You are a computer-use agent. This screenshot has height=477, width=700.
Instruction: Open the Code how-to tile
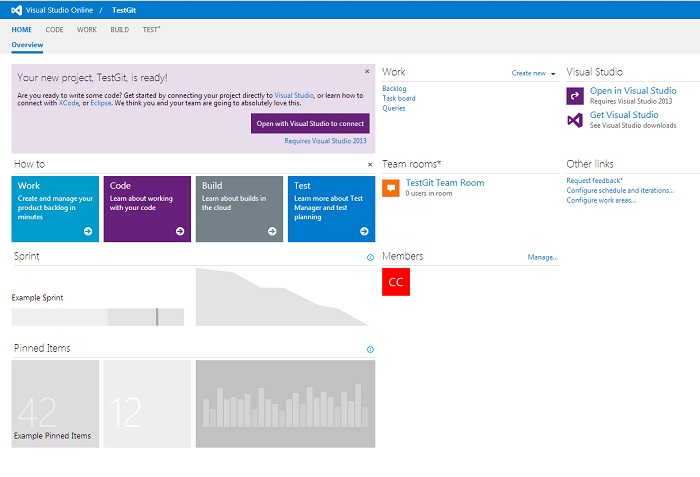pos(147,209)
